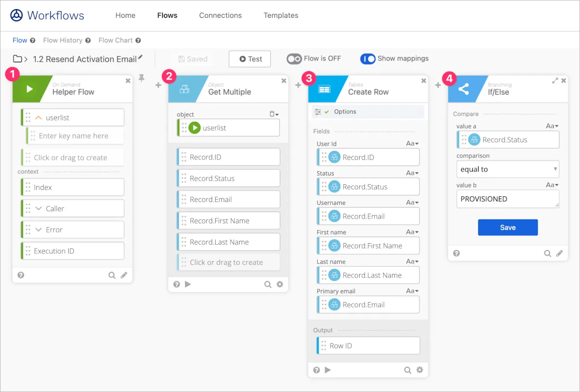The width and height of the screenshot is (580, 392).
Task: Add step before If/Else with plus
Action: tap(438, 86)
